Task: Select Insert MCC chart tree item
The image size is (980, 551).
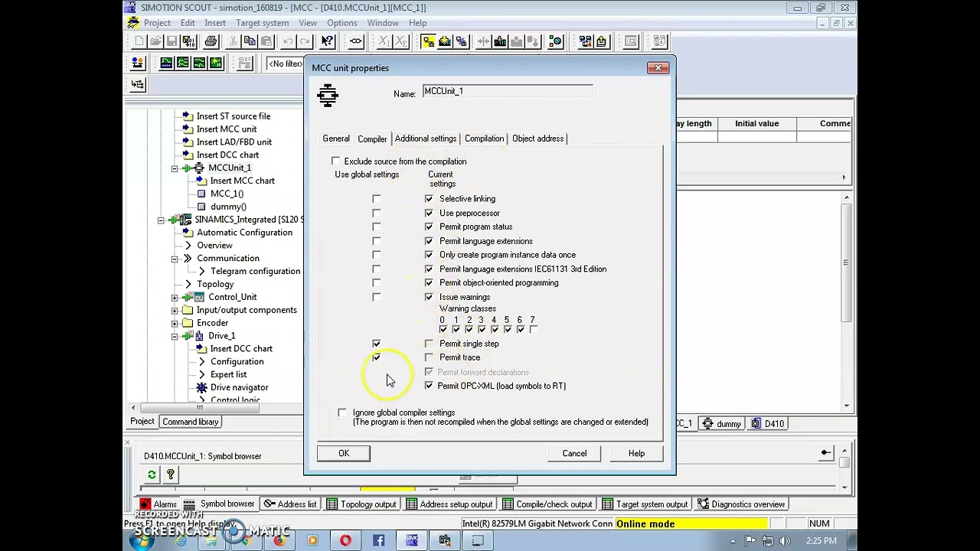Action: [x=242, y=181]
